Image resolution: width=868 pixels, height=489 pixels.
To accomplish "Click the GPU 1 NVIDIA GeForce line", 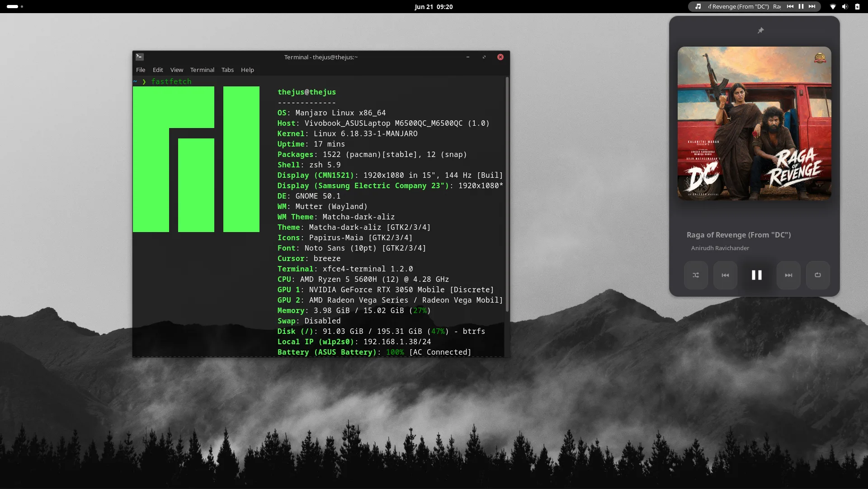I will click(386, 290).
